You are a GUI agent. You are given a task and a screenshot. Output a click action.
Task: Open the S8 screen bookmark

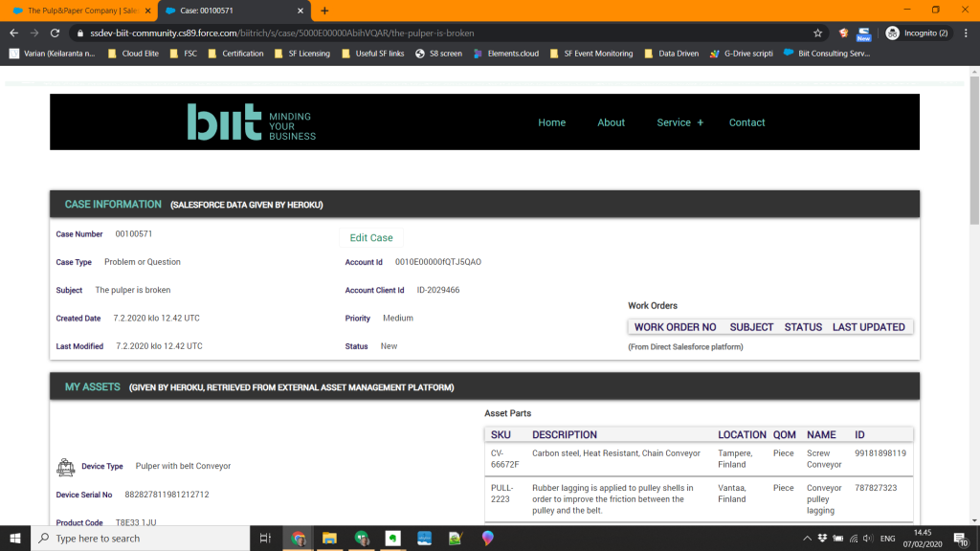coord(438,54)
